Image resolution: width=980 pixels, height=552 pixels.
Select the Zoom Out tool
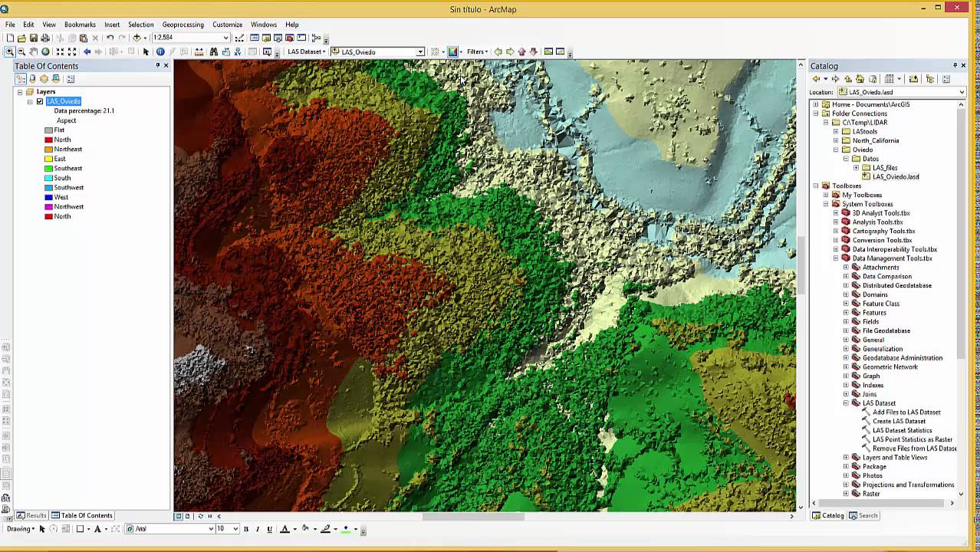(x=21, y=51)
